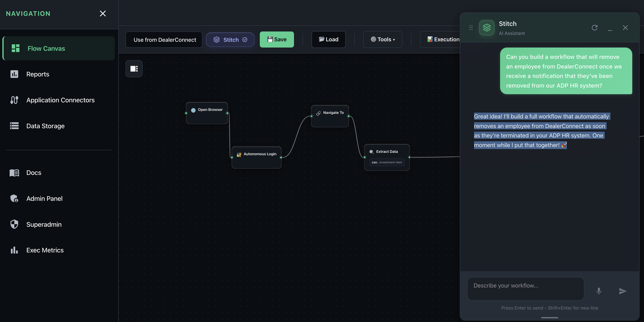
Task: Grab the Stitch chat drag handle
Action: click(471, 28)
